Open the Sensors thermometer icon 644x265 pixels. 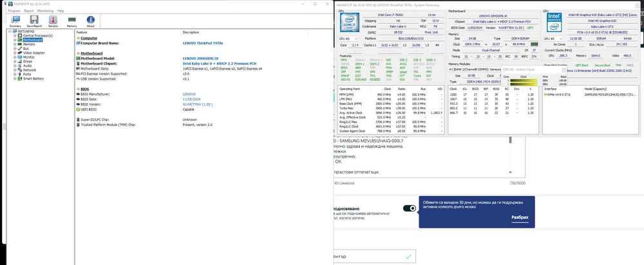coord(53,20)
